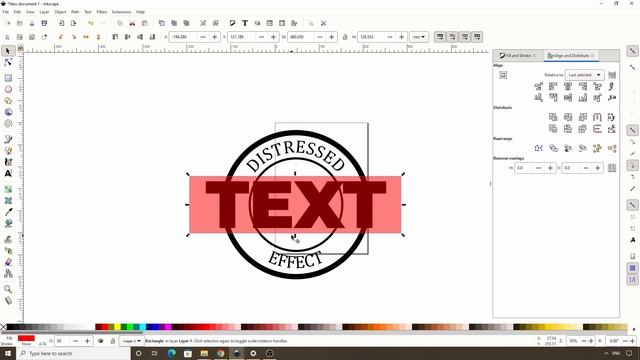Image resolution: width=640 pixels, height=360 pixels.
Task: Select the 3D Box tool
Action: 8,112
